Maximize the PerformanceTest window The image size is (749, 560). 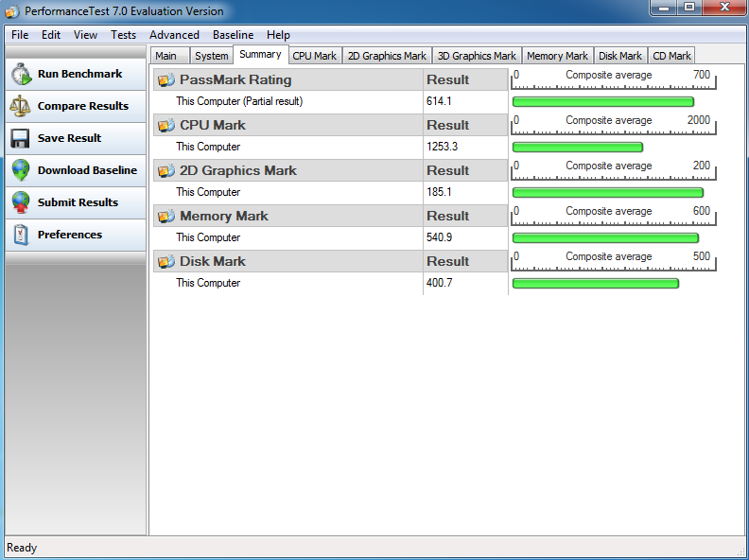point(689,8)
